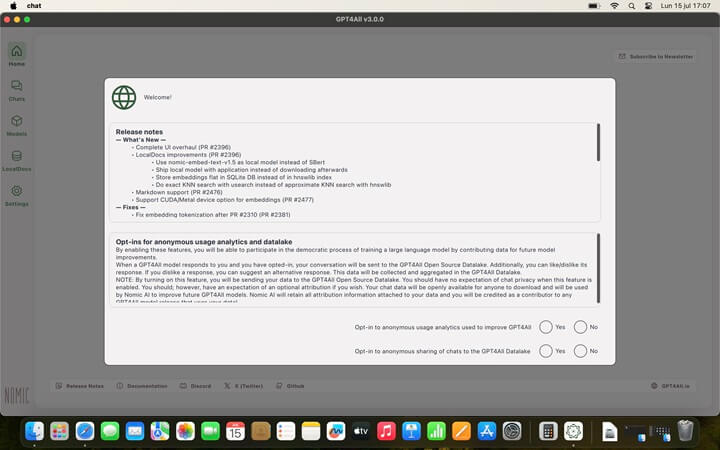Open Finder from the dock
The width and height of the screenshot is (720, 450).
point(34,431)
